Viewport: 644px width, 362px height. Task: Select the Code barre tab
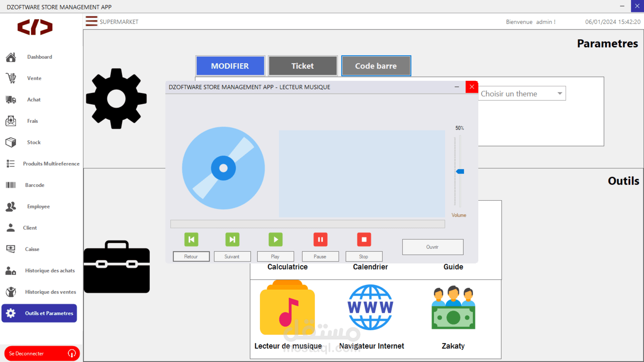click(376, 66)
